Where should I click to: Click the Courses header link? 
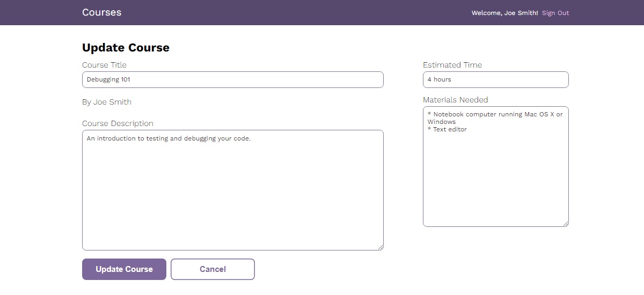tap(101, 12)
